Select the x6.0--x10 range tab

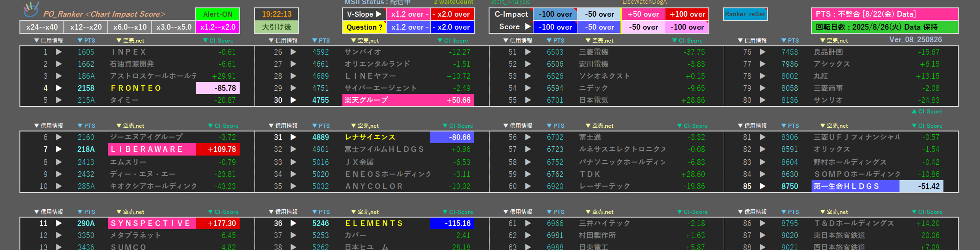click(x=130, y=27)
